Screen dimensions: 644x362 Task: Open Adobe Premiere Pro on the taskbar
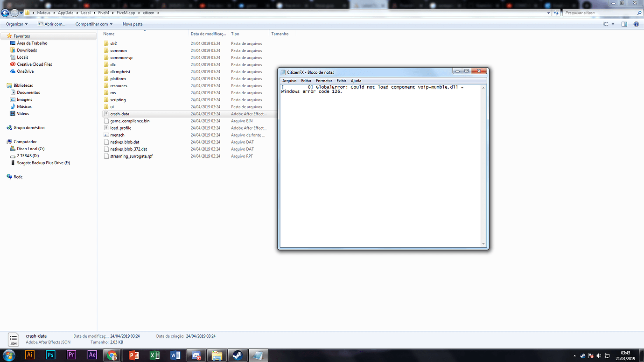click(71, 355)
